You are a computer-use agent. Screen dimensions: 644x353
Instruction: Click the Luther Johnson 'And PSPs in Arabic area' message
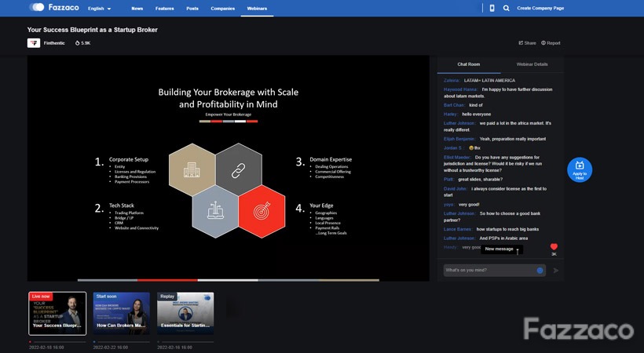point(485,238)
